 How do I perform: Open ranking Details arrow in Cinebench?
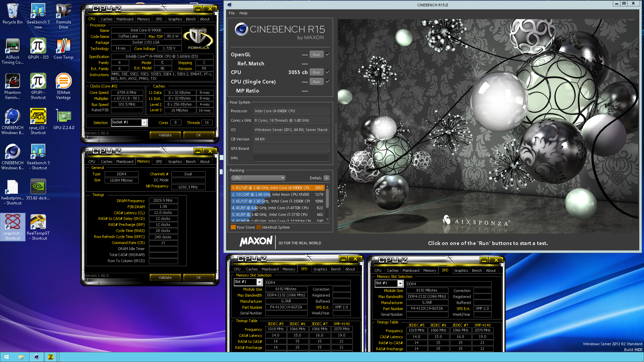click(x=327, y=178)
